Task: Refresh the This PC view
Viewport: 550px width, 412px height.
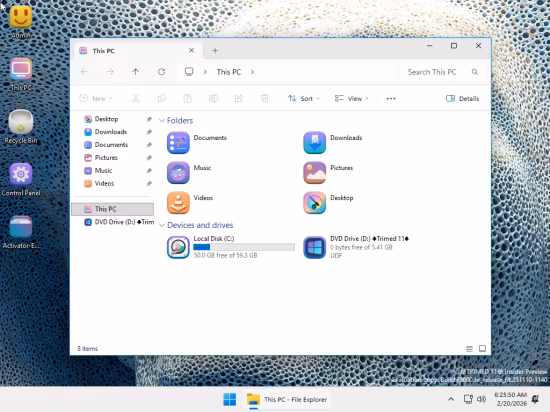Action: [161, 72]
